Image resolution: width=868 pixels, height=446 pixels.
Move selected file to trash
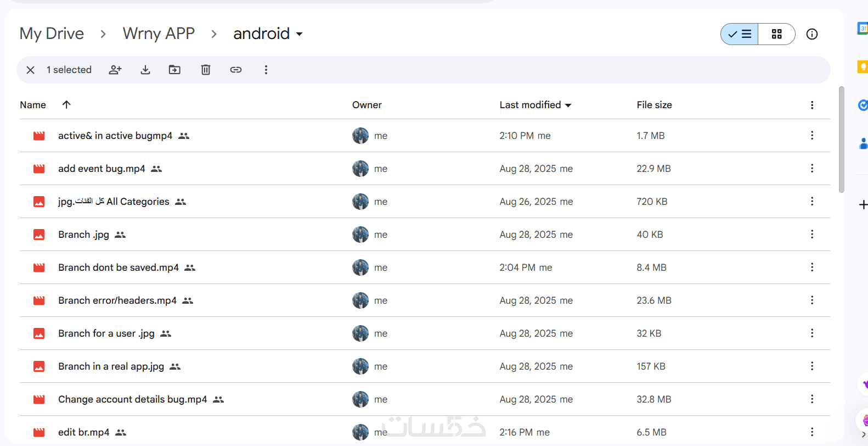pos(206,70)
